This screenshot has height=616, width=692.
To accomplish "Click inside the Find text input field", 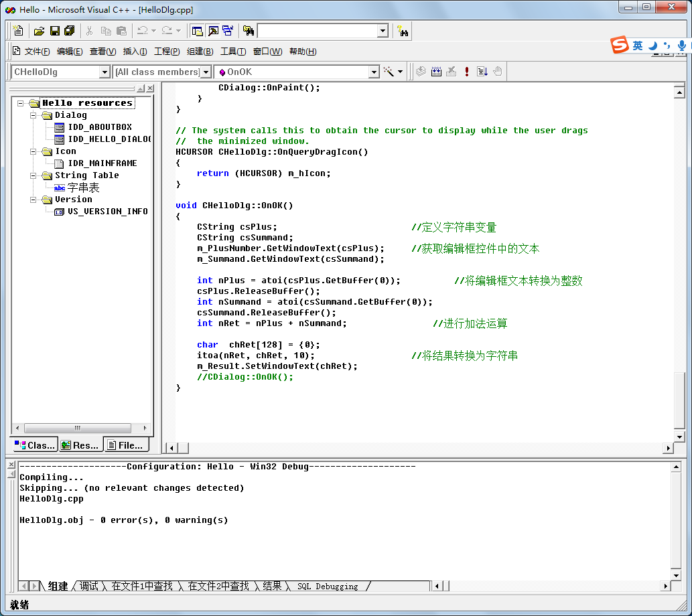I will 318,31.
